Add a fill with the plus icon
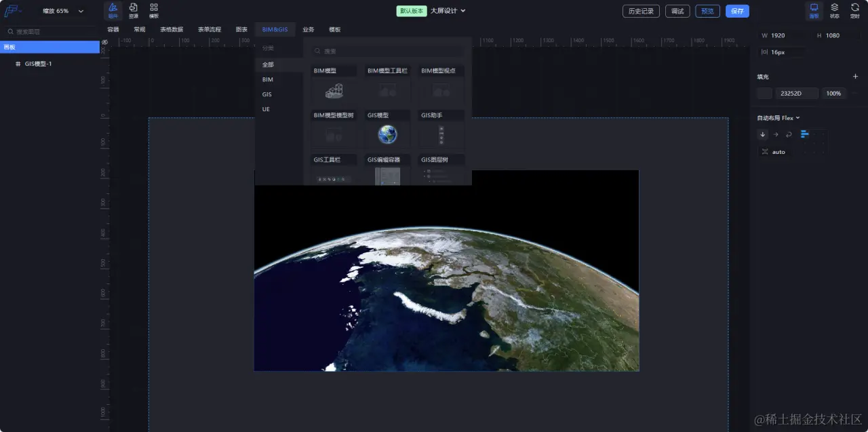This screenshot has height=432, width=868. tap(855, 77)
